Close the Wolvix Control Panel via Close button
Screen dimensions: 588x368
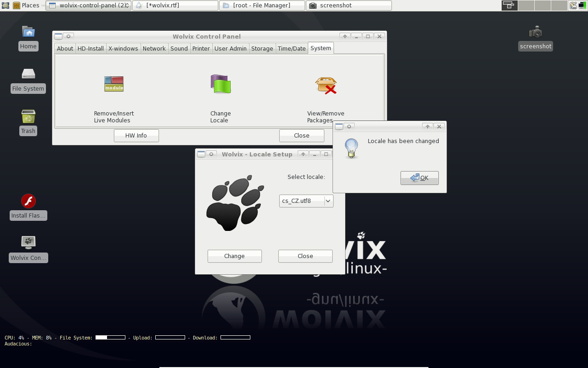[x=301, y=136]
